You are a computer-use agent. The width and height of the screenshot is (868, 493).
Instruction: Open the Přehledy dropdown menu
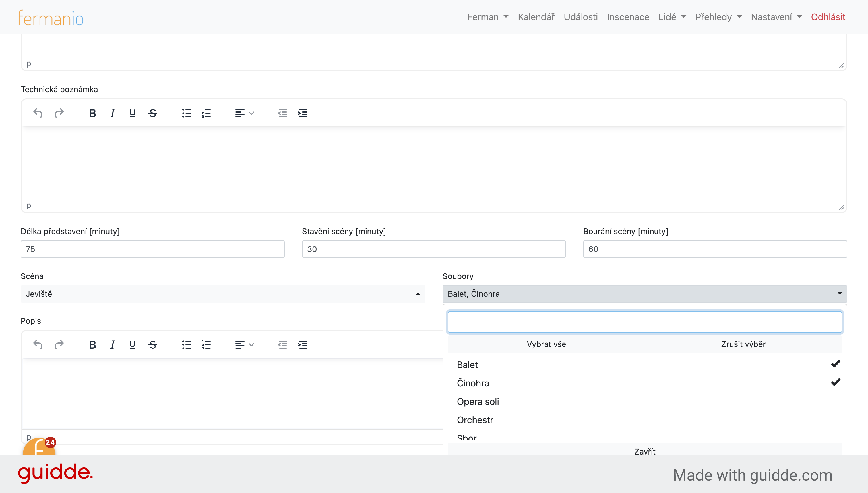718,17
